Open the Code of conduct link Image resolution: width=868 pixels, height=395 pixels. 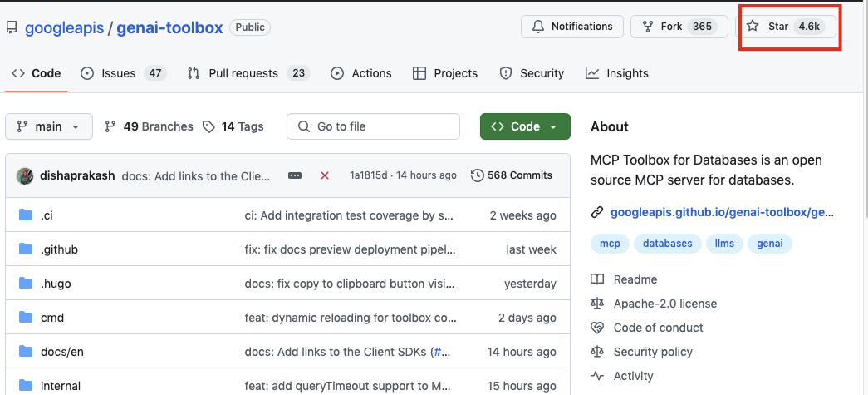pyautogui.click(x=658, y=328)
